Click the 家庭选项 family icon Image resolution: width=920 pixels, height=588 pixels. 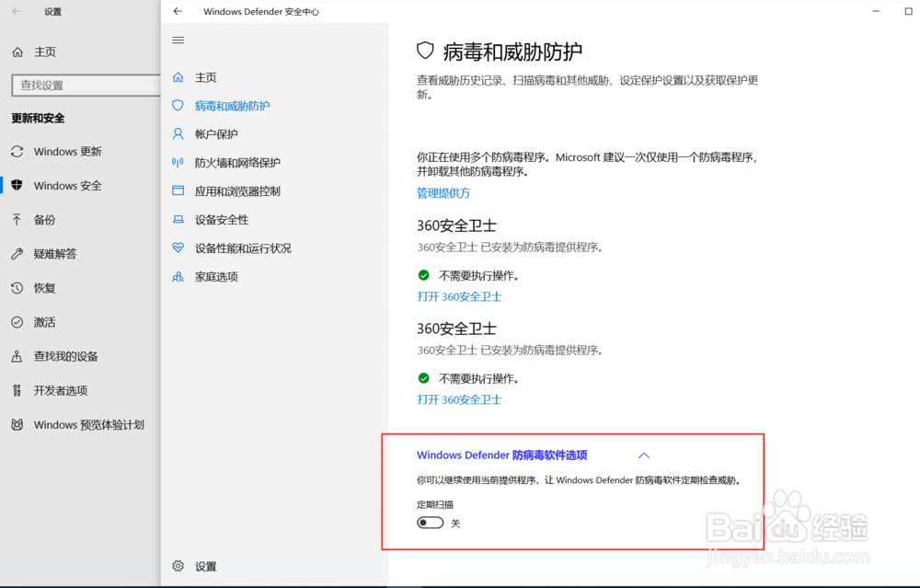click(178, 276)
